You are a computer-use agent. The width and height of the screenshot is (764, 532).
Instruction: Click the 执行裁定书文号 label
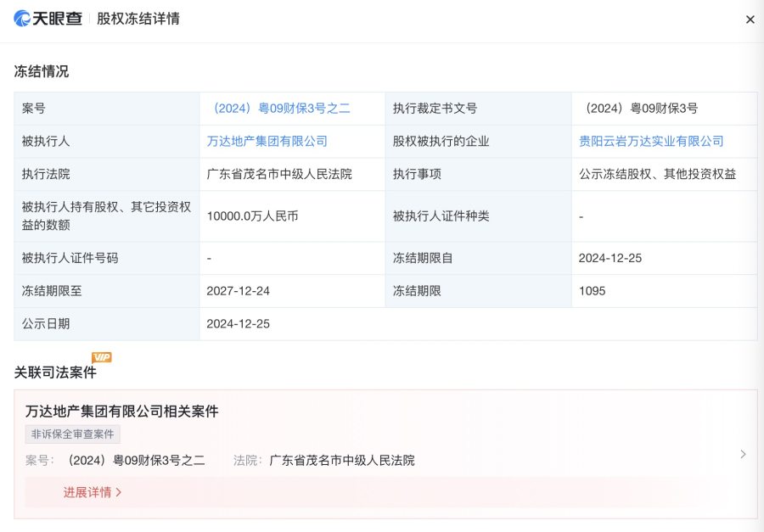click(x=435, y=108)
